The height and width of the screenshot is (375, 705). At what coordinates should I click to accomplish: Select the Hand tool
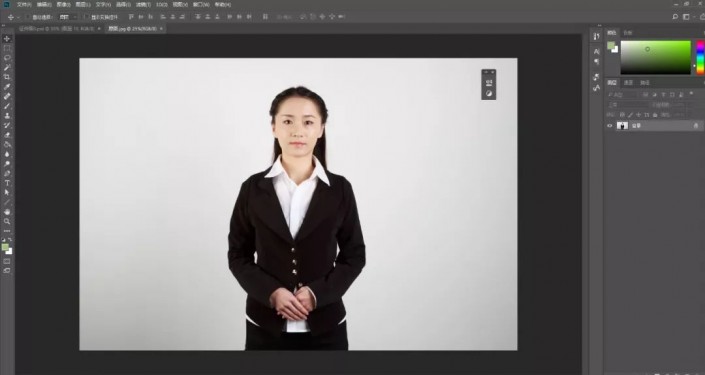(x=7, y=212)
